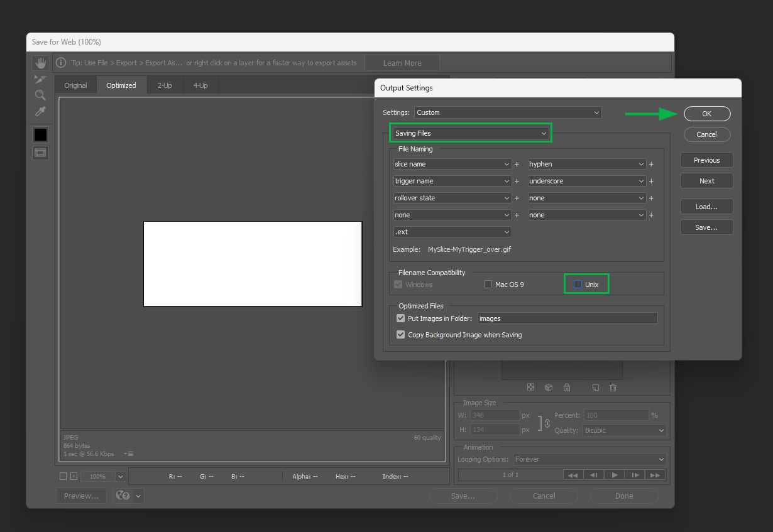Select the Hand tool
This screenshot has width=773, height=532.
click(x=40, y=63)
